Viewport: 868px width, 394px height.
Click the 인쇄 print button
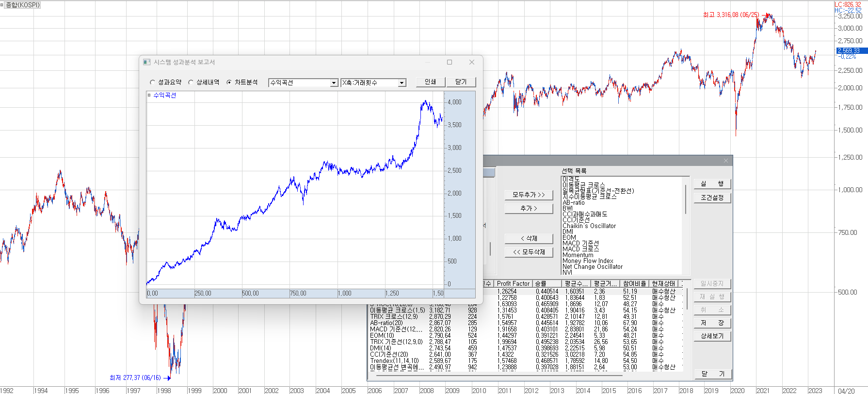click(431, 82)
